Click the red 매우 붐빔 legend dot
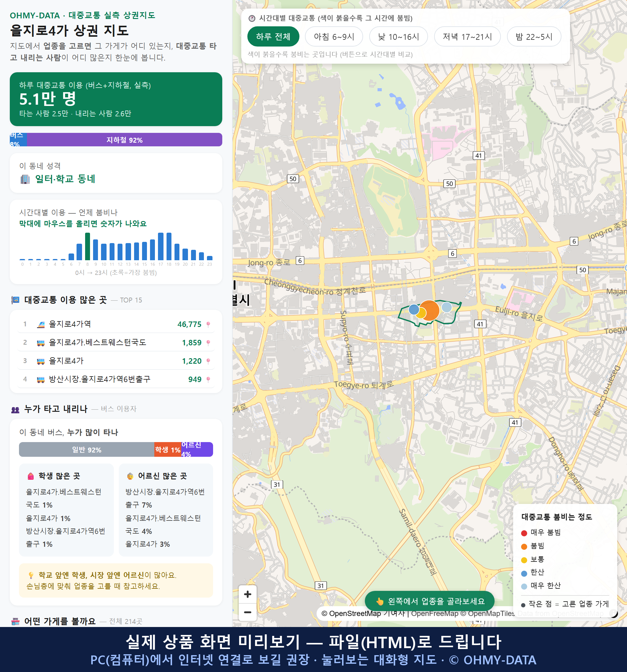This screenshot has height=672, width=627. click(x=524, y=533)
